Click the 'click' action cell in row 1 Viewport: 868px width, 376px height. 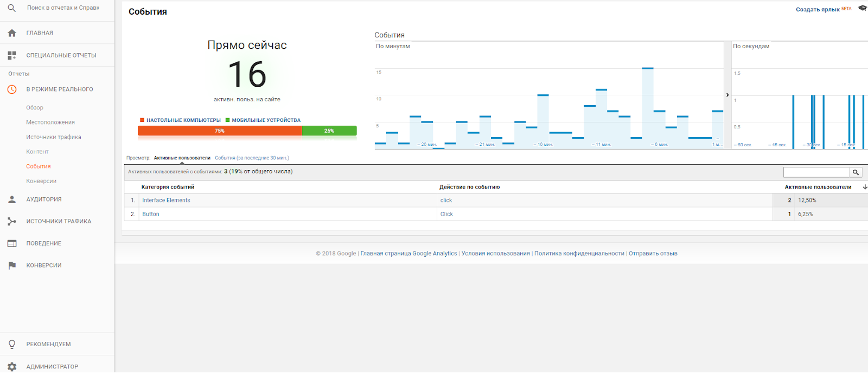coord(446,200)
